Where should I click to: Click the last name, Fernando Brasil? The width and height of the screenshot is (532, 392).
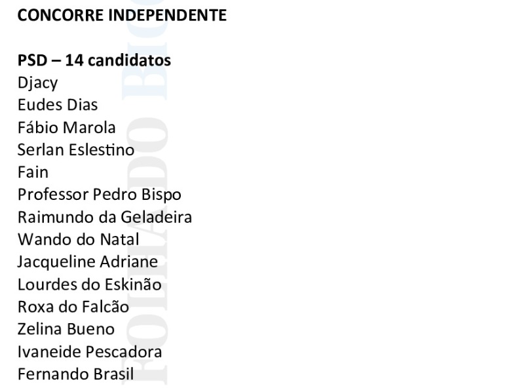[x=75, y=374]
